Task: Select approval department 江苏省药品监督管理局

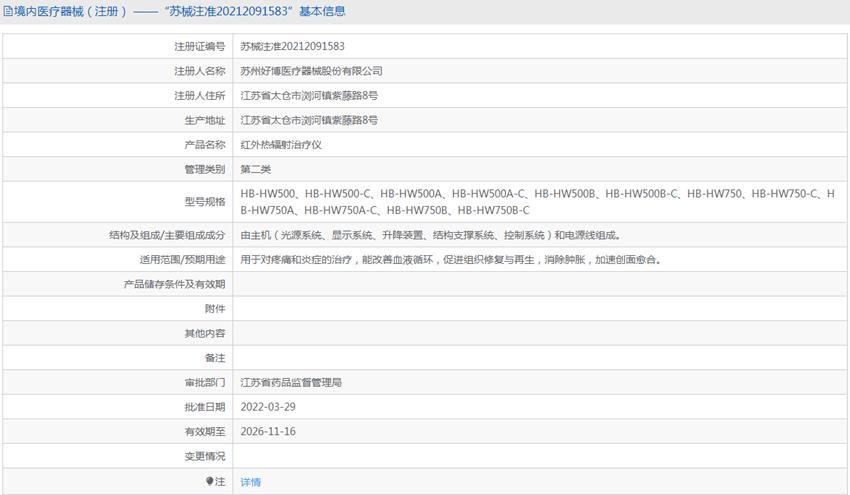Action: [x=291, y=382]
